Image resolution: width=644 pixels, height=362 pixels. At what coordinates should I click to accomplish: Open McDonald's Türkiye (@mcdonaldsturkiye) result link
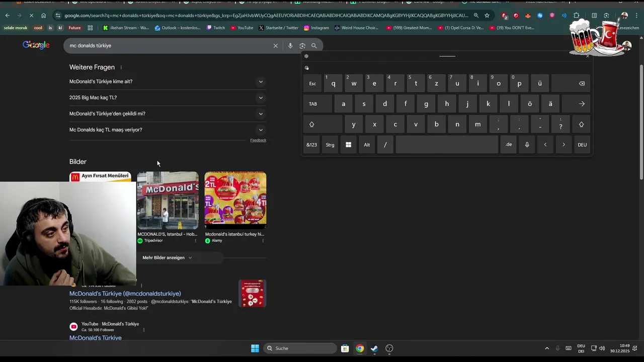(x=125, y=294)
